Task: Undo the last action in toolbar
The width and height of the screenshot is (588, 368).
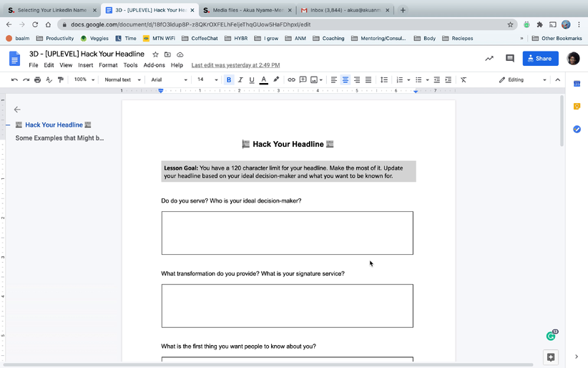Action: 14,79
